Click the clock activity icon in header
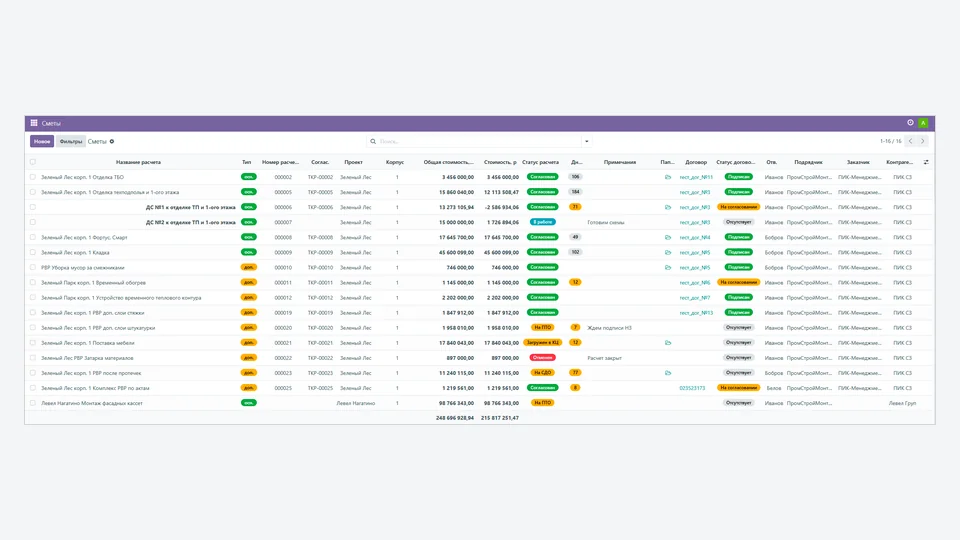The image size is (960, 540). tap(910, 123)
